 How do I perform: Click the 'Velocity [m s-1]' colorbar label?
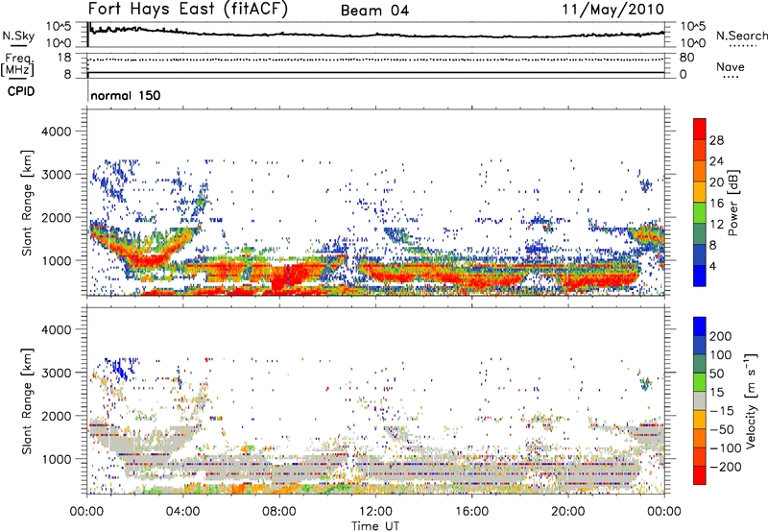[751, 400]
